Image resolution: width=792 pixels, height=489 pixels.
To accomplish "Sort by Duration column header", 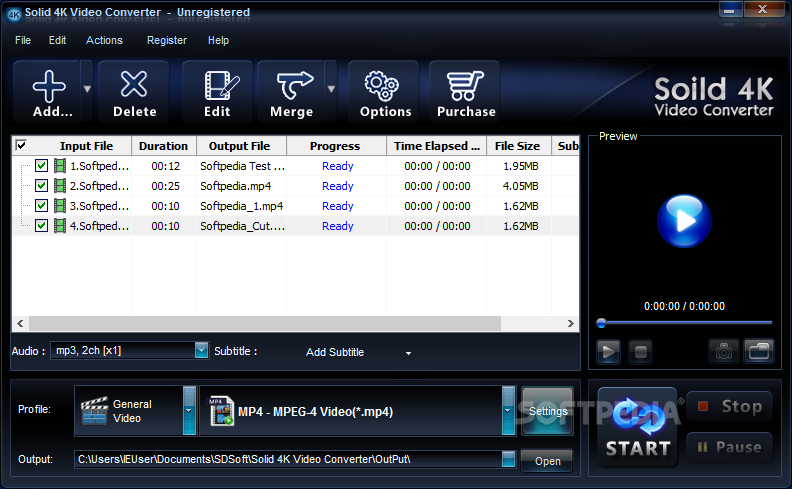I will pos(164,146).
